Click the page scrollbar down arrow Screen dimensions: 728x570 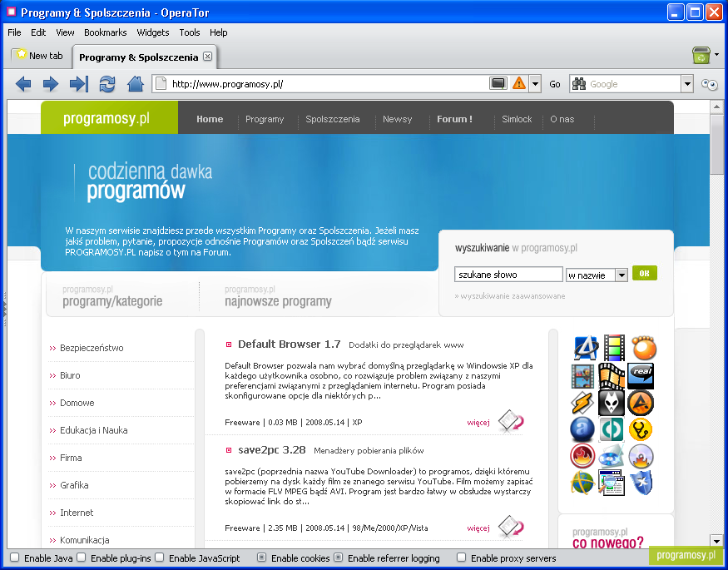click(716, 540)
